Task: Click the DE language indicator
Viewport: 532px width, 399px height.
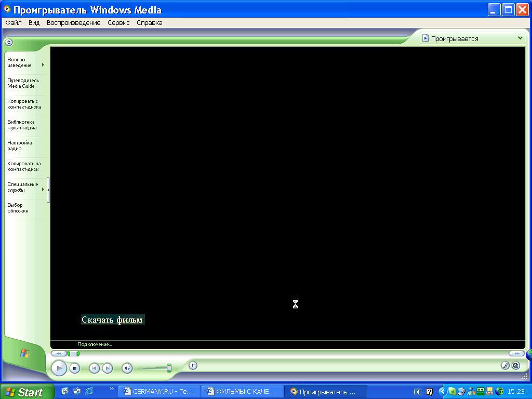Action: coord(418,392)
